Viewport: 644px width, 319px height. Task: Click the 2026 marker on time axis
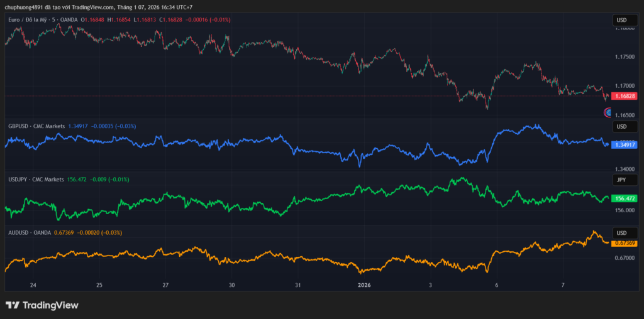click(365, 284)
